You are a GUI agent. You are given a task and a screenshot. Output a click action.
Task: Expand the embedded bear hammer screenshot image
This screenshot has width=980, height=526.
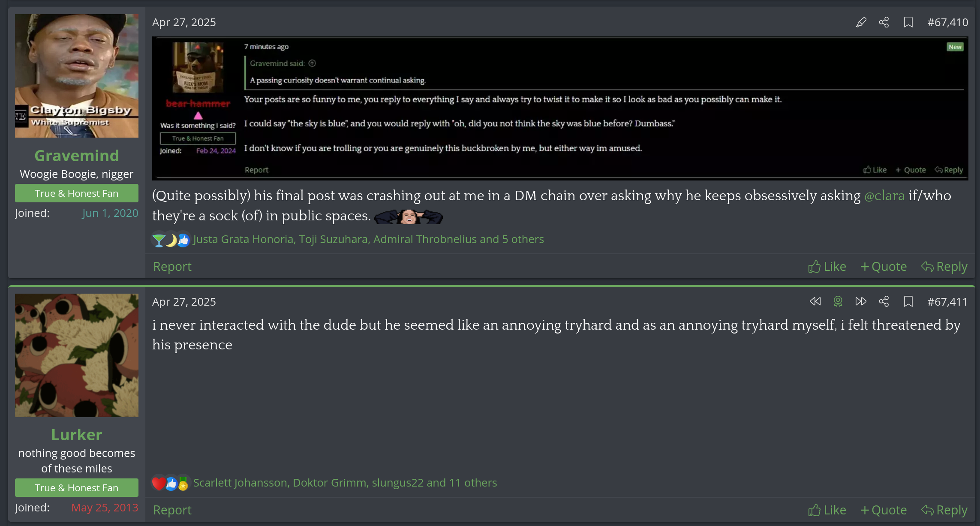560,108
